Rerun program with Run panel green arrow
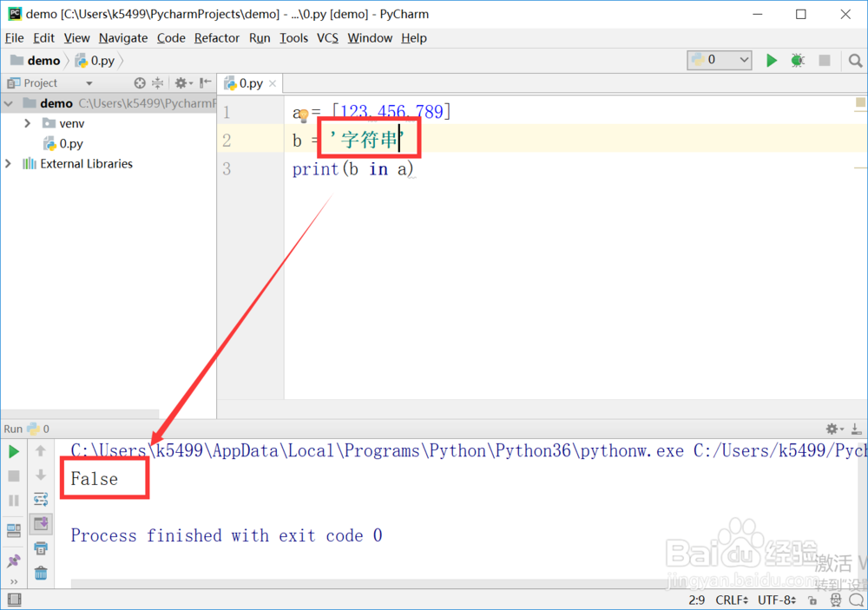Screen dimensions: 868x610 pyautogui.click(x=15, y=452)
